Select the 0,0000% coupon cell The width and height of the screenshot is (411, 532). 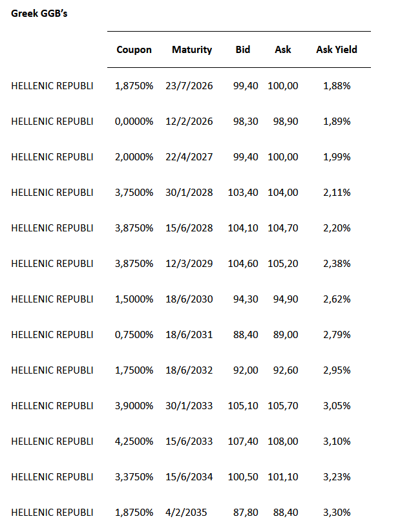pos(134,121)
